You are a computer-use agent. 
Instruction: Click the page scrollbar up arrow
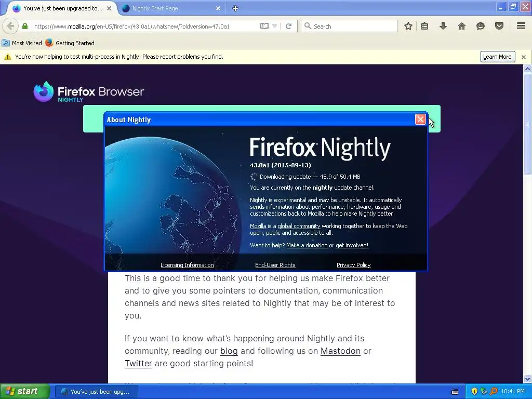pyautogui.click(x=527, y=69)
